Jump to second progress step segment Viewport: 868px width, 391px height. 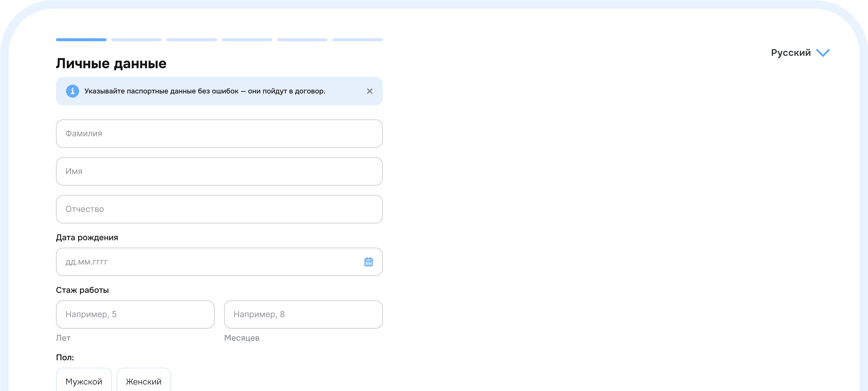pos(136,40)
